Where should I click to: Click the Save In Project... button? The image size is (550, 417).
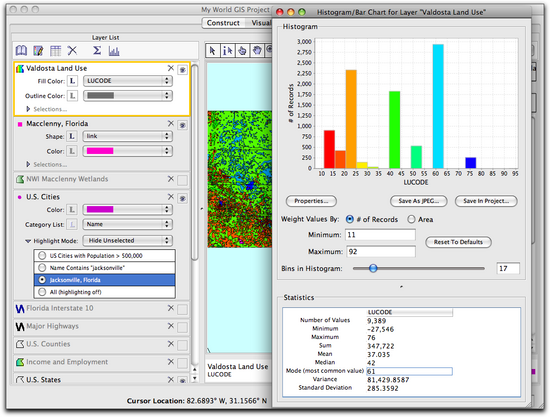pos(486,201)
